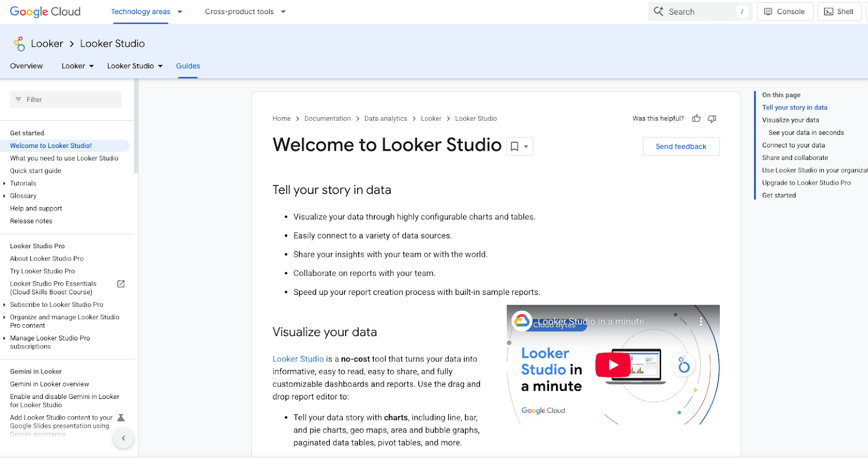
Task: Expand Organize and manage Looker Studio Pro content
Action: coord(4,318)
